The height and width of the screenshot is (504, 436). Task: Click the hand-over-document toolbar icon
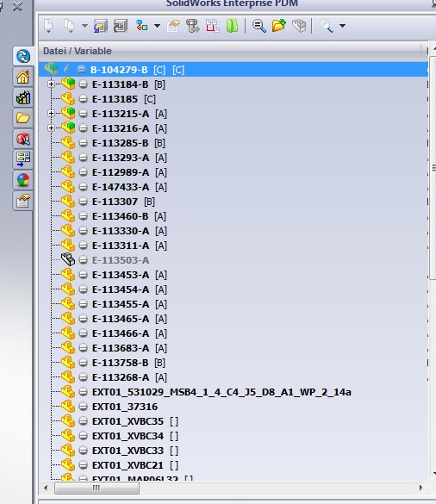coord(173,26)
